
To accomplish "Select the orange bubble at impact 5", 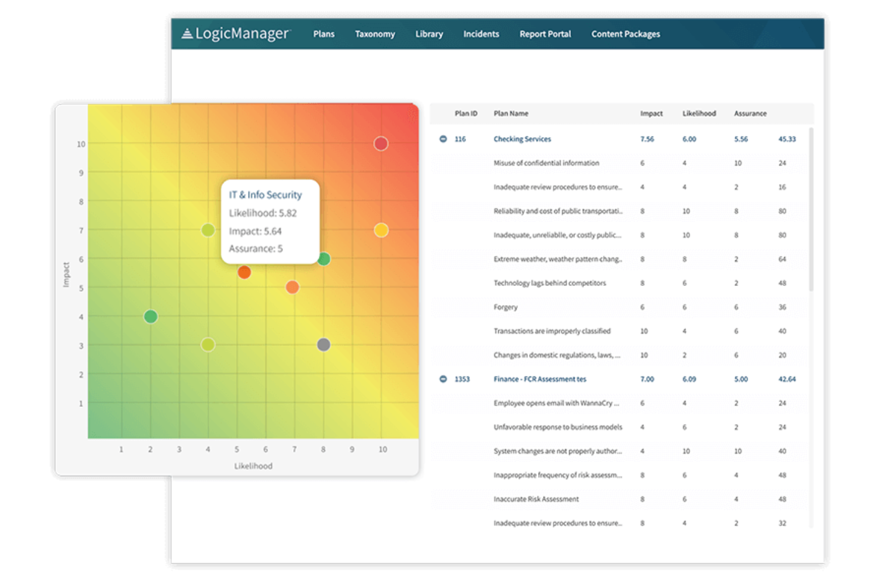I will (292, 287).
